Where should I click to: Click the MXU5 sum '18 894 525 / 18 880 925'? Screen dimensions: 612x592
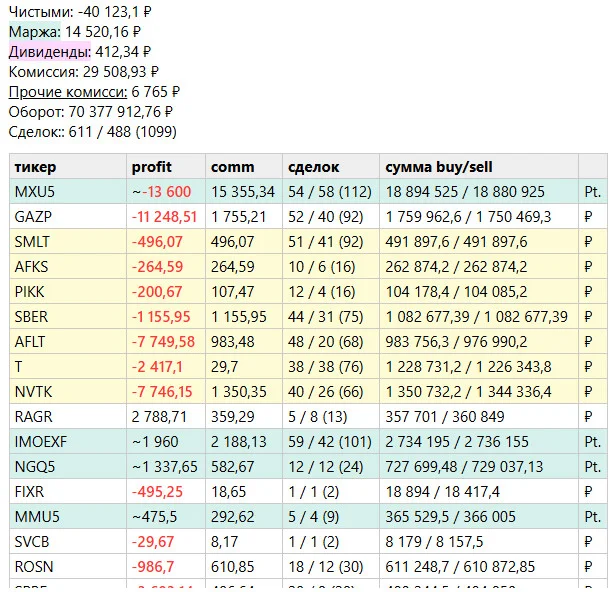tap(465, 192)
